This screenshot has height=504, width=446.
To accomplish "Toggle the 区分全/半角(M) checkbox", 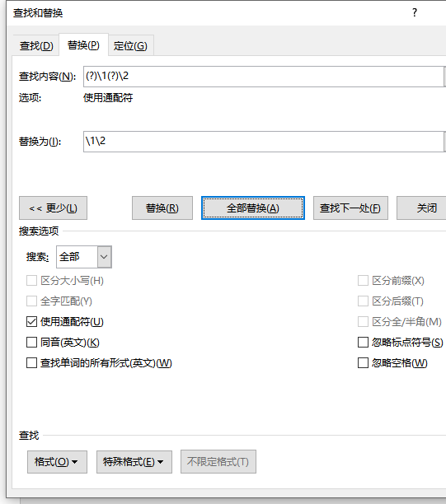I will point(363,322).
